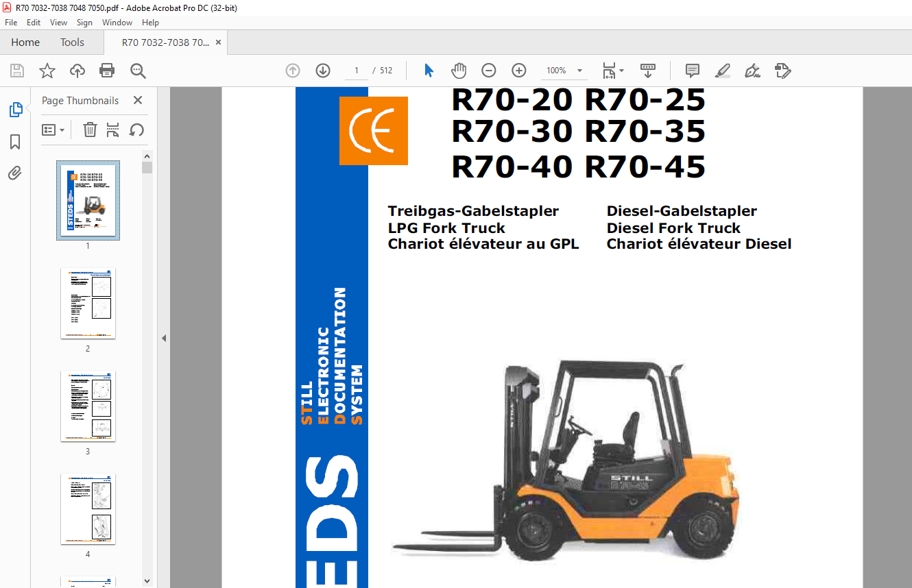The height and width of the screenshot is (588, 912).
Task: Open thumbnails panel options dropdown
Action: [53, 130]
